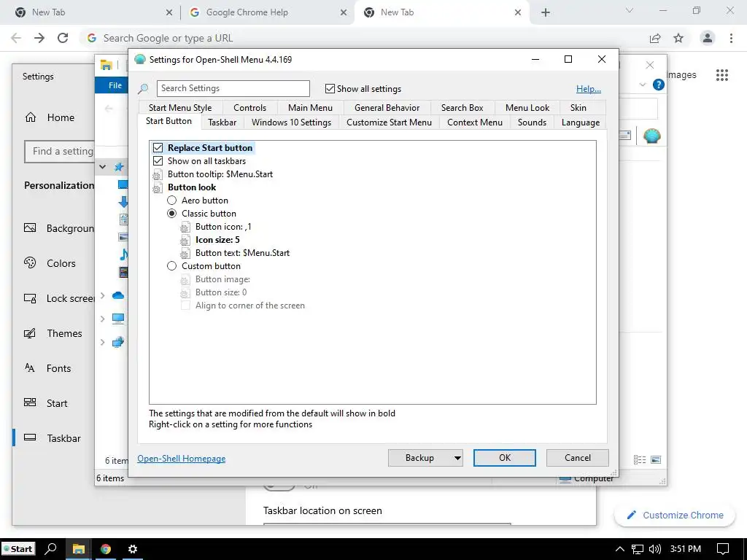Open the Open-Shell Homepage link
The height and width of the screenshot is (560, 747).
[182, 459]
